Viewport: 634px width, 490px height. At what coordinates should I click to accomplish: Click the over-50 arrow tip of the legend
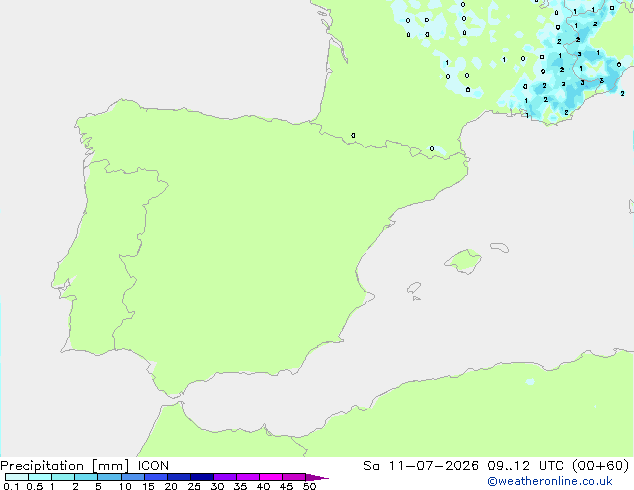317,477
